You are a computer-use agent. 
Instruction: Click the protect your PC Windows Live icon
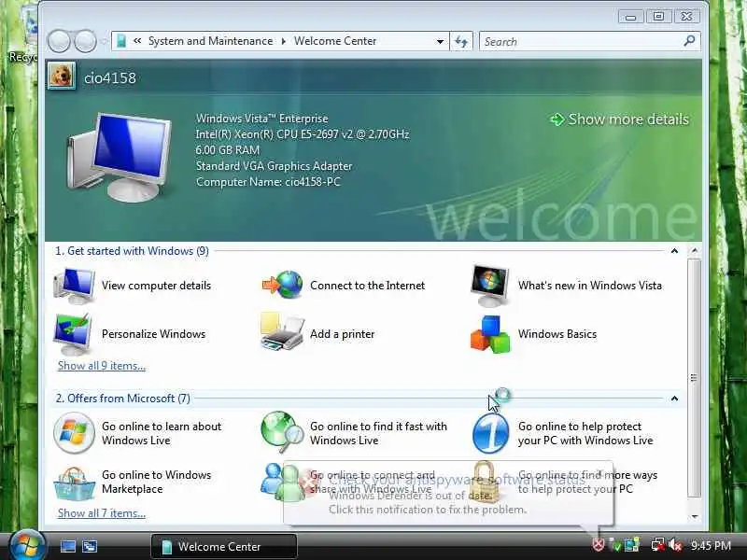pyautogui.click(x=491, y=433)
